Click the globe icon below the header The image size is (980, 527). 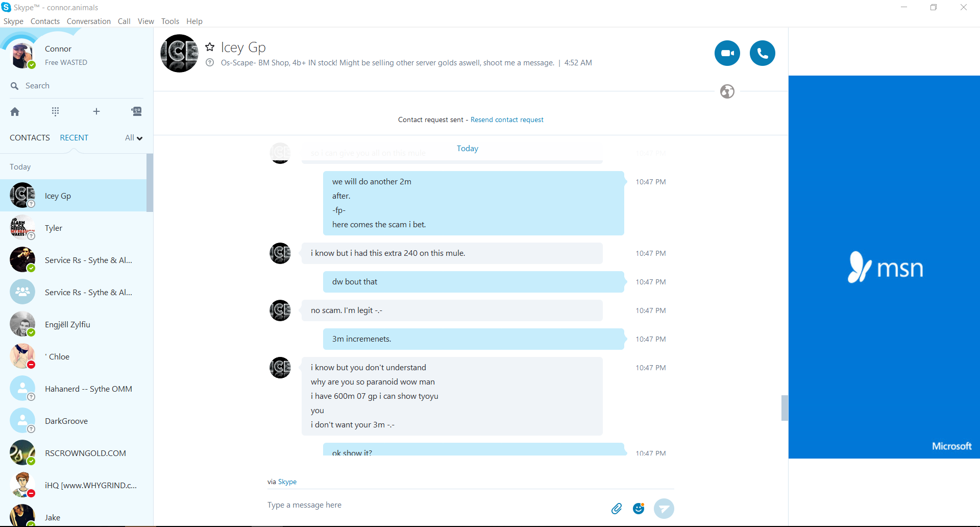coord(727,91)
